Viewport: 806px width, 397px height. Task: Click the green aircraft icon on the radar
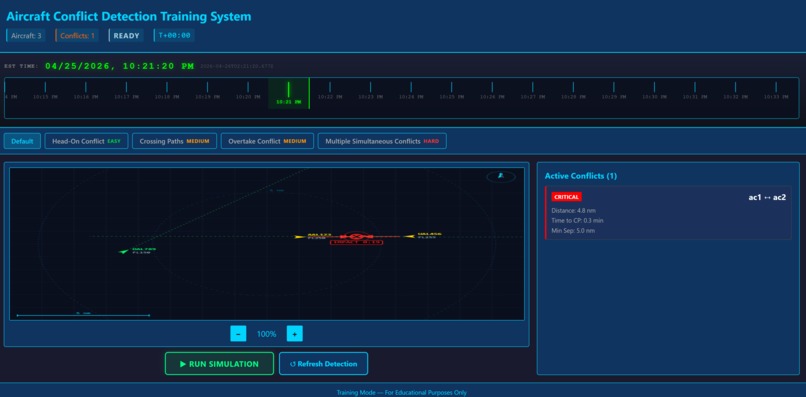(123, 251)
